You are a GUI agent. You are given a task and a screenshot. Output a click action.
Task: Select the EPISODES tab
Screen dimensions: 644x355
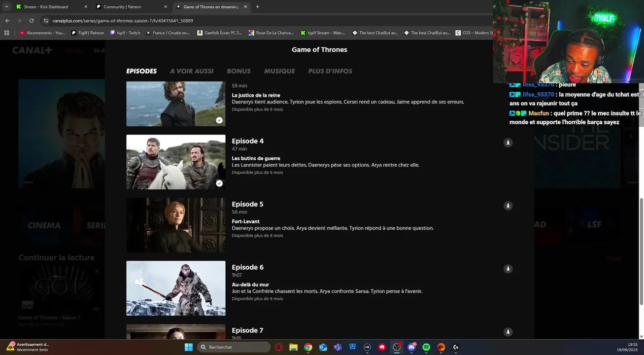141,71
